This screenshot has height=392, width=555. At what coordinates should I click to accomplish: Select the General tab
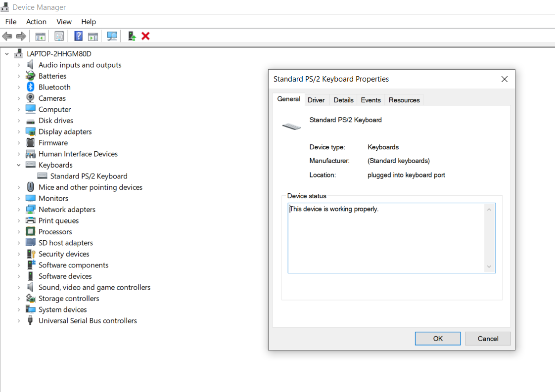tap(289, 99)
